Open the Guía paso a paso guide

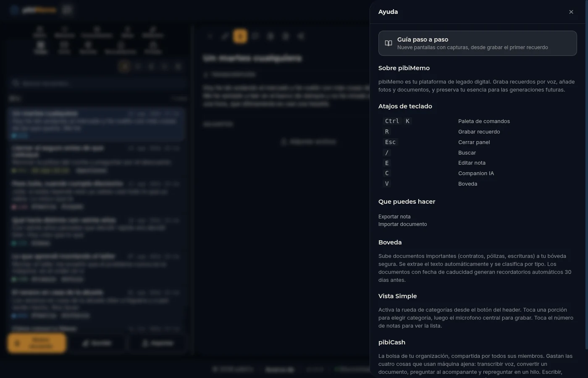coord(478,43)
